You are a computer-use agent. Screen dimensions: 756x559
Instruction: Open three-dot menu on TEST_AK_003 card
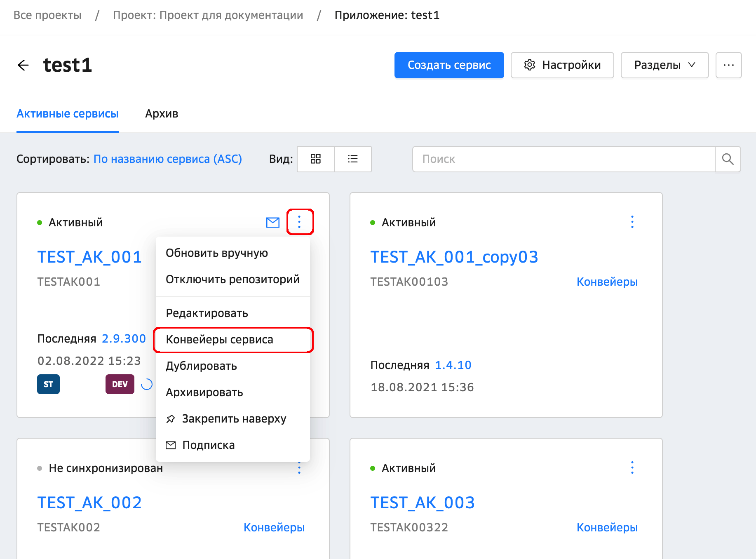click(632, 468)
